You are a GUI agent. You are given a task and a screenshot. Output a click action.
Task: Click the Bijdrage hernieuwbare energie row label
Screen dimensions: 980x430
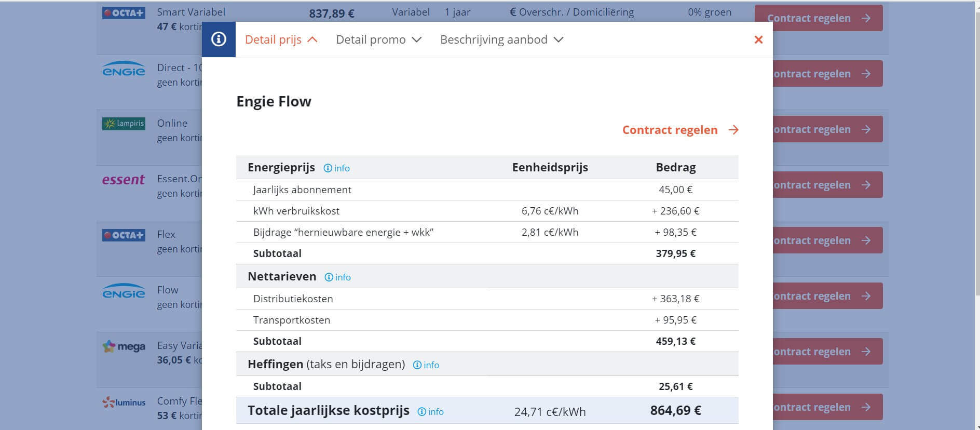[343, 232]
